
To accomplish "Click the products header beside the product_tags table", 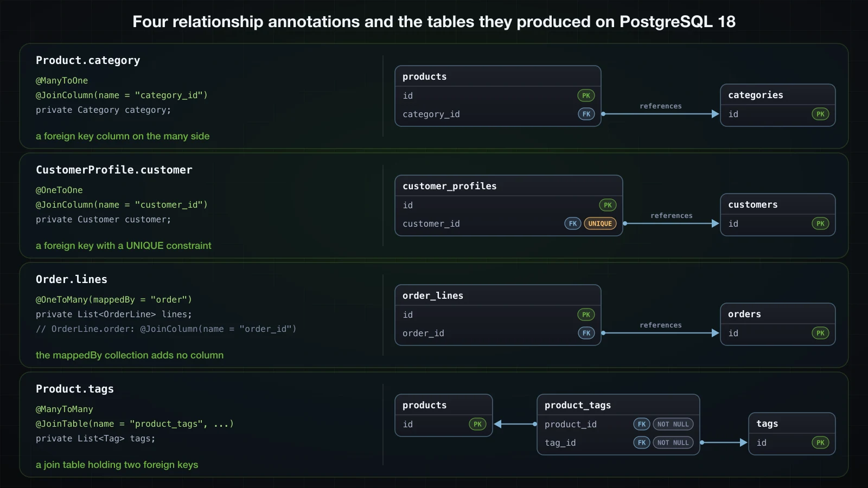I will point(444,405).
